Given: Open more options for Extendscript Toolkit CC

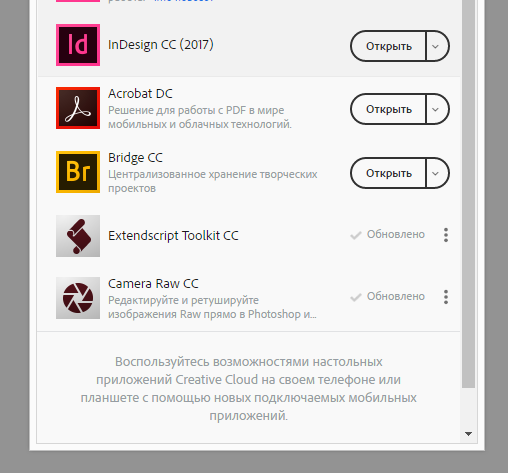Looking at the screenshot, I should point(446,235).
